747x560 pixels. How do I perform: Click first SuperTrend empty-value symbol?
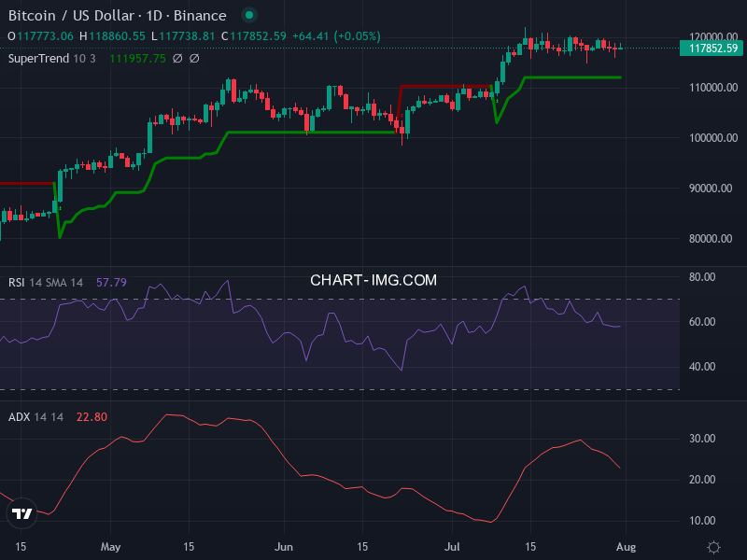coord(177,59)
